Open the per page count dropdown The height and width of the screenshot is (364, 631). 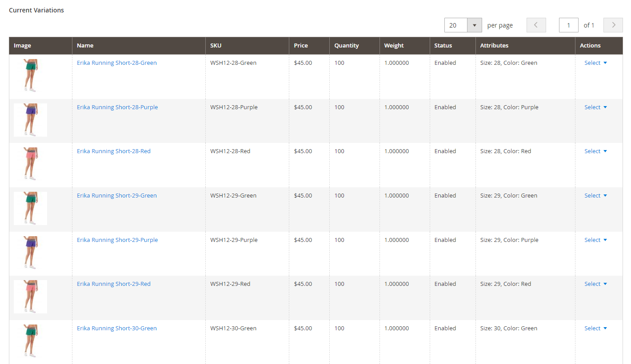click(474, 25)
